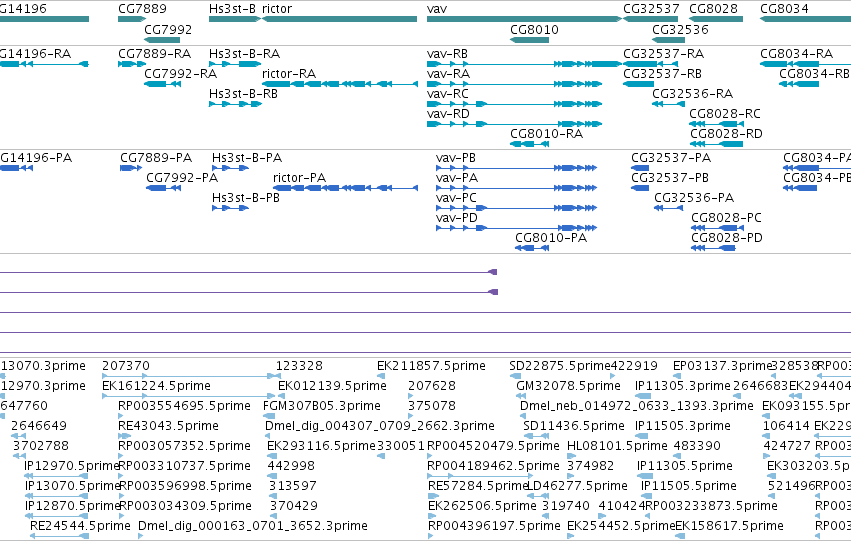Click the EK254452.5prime EST label
The width and height of the screenshot is (851, 541).
(621, 526)
